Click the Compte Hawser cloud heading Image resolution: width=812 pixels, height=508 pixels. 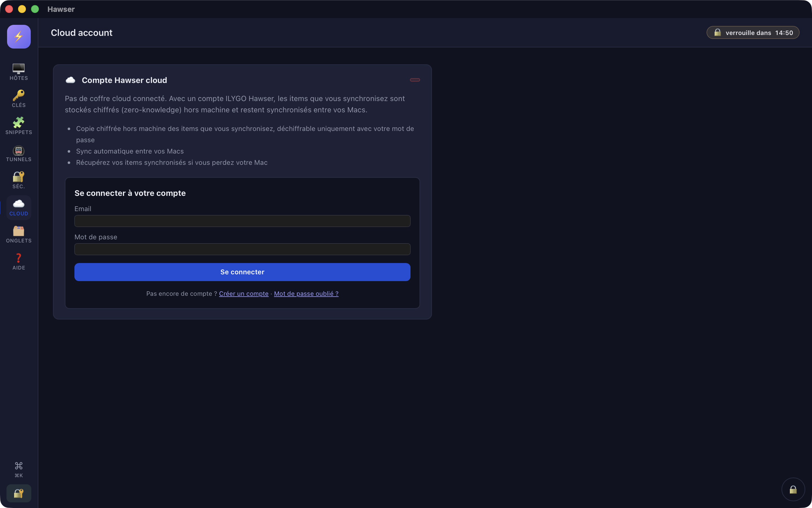(x=125, y=80)
